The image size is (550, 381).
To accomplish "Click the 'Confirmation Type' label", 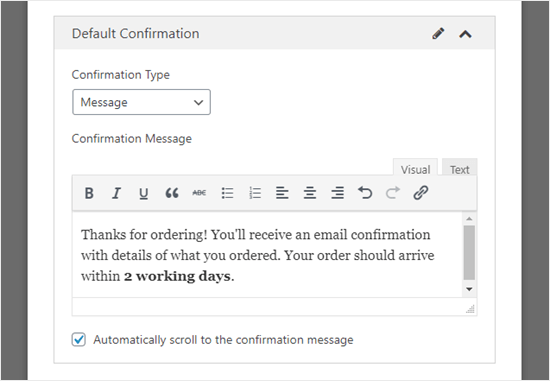I will click(121, 75).
